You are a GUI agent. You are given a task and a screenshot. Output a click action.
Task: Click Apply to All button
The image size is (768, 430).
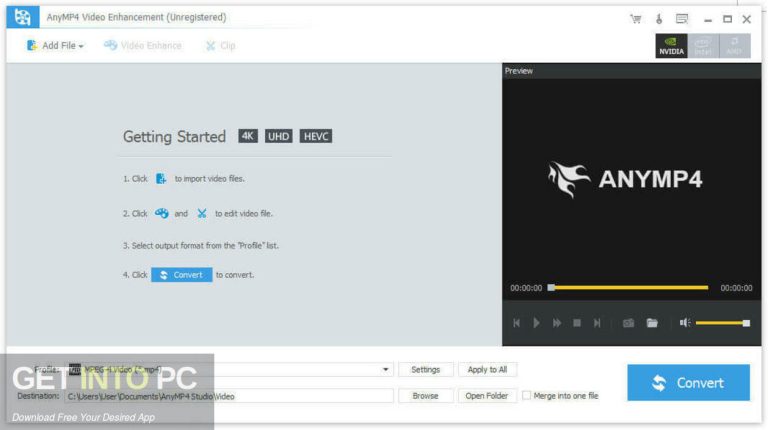tap(487, 369)
